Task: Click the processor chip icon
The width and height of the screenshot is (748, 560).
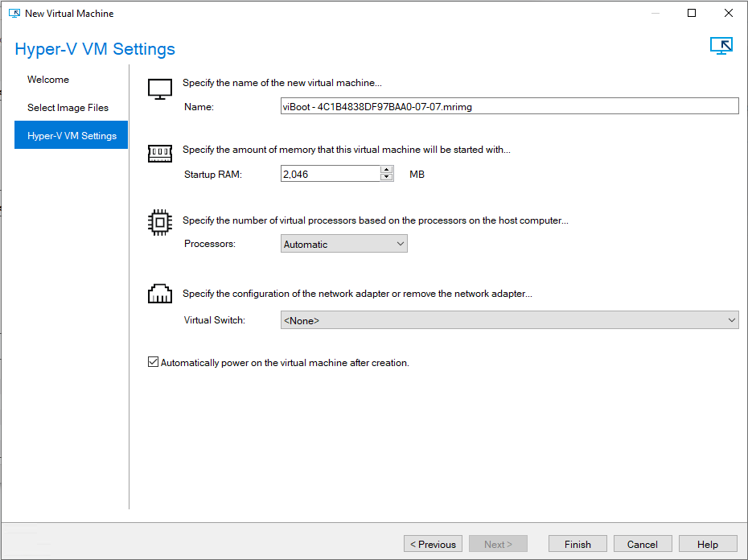Action: [160, 222]
